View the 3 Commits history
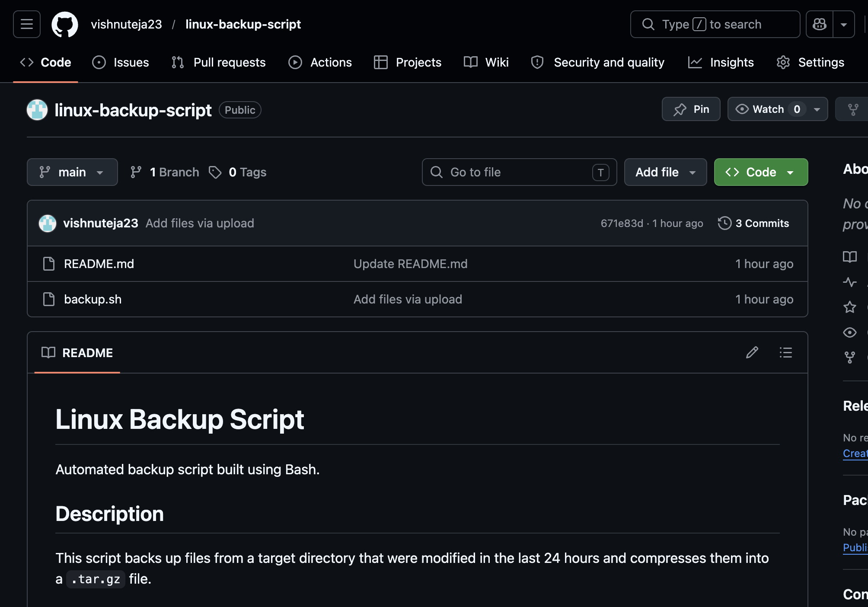Image resolution: width=868 pixels, height=607 pixels. click(762, 223)
